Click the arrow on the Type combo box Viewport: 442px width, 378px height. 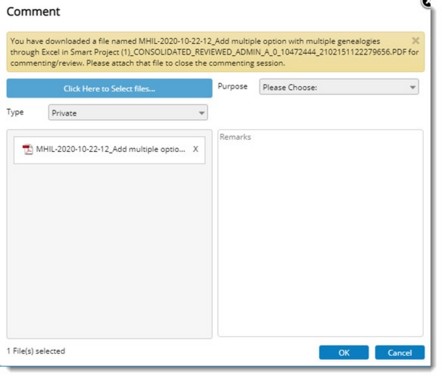coord(201,113)
